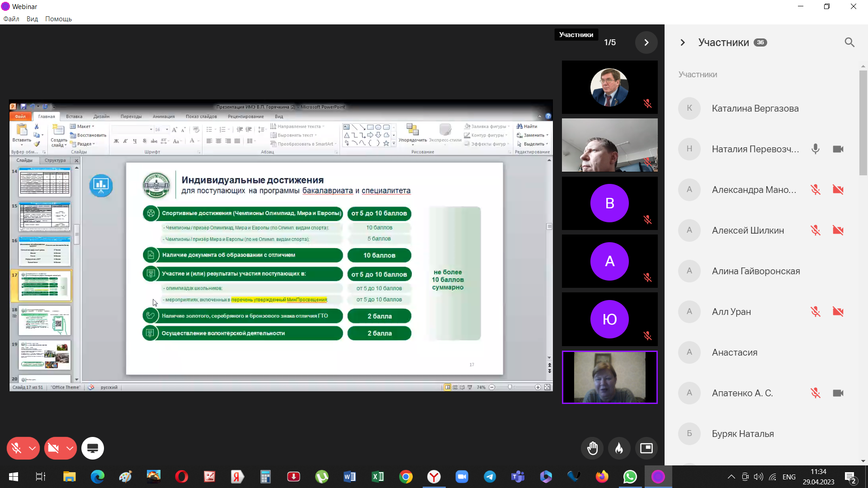The image size is (868, 488).
Task: Select the highlighted speaker video tile
Action: (x=609, y=377)
